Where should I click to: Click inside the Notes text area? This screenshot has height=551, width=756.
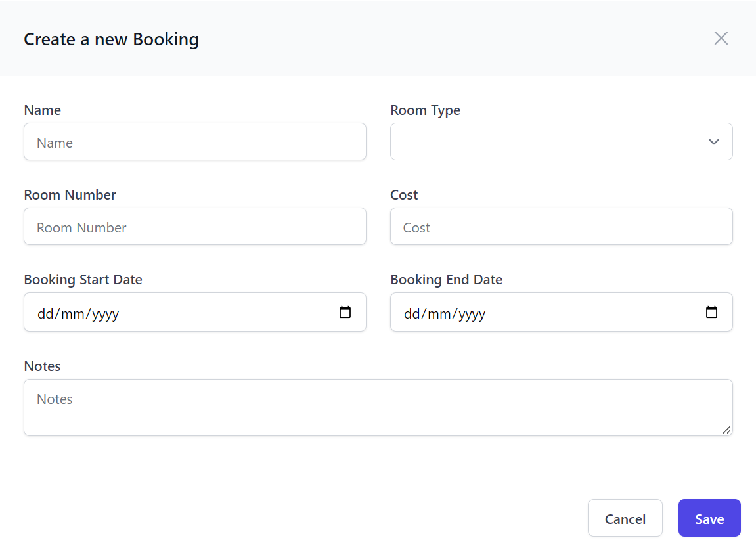[x=378, y=407]
